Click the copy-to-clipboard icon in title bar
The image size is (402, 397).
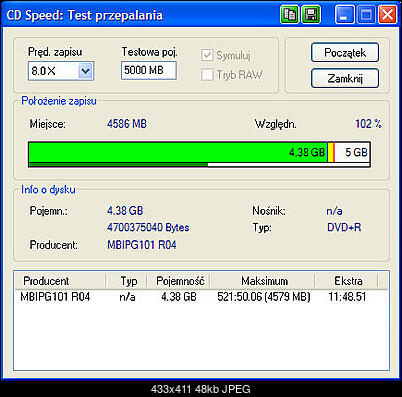(289, 15)
